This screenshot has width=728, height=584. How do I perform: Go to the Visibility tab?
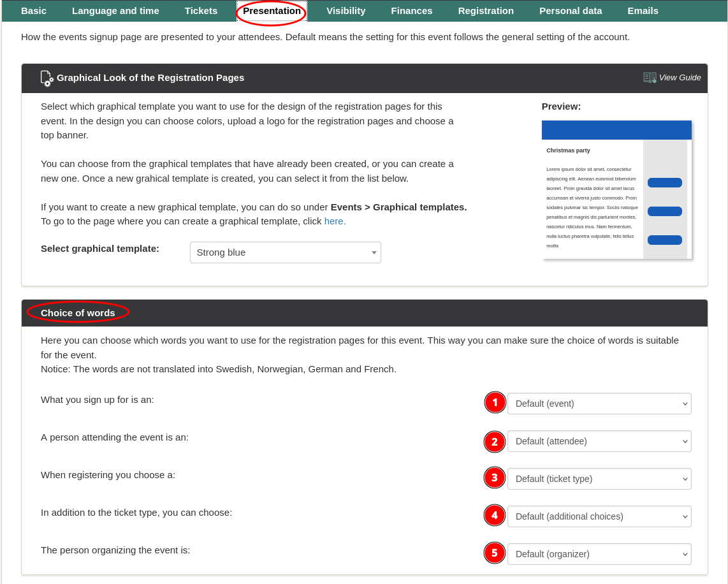click(346, 11)
